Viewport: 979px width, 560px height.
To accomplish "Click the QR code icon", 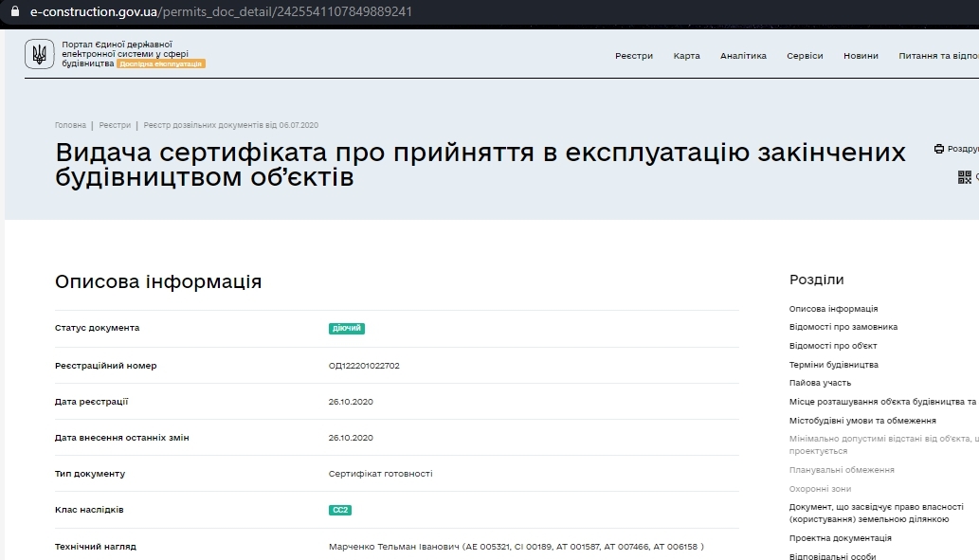I will [965, 177].
